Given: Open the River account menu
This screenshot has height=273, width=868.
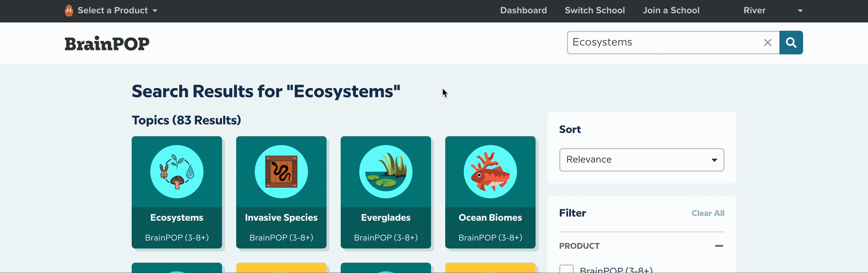Looking at the screenshot, I should pos(754,10).
